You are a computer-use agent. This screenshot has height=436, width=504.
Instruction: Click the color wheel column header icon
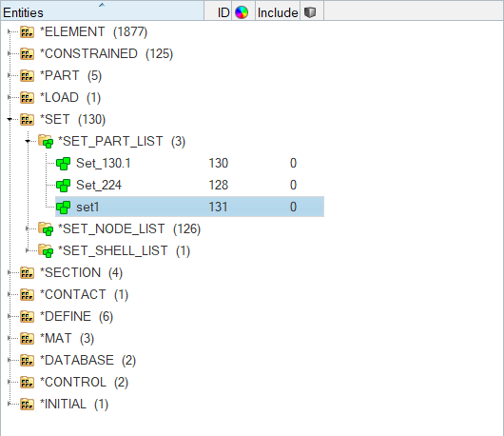pyautogui.click(x=242, y=12)
